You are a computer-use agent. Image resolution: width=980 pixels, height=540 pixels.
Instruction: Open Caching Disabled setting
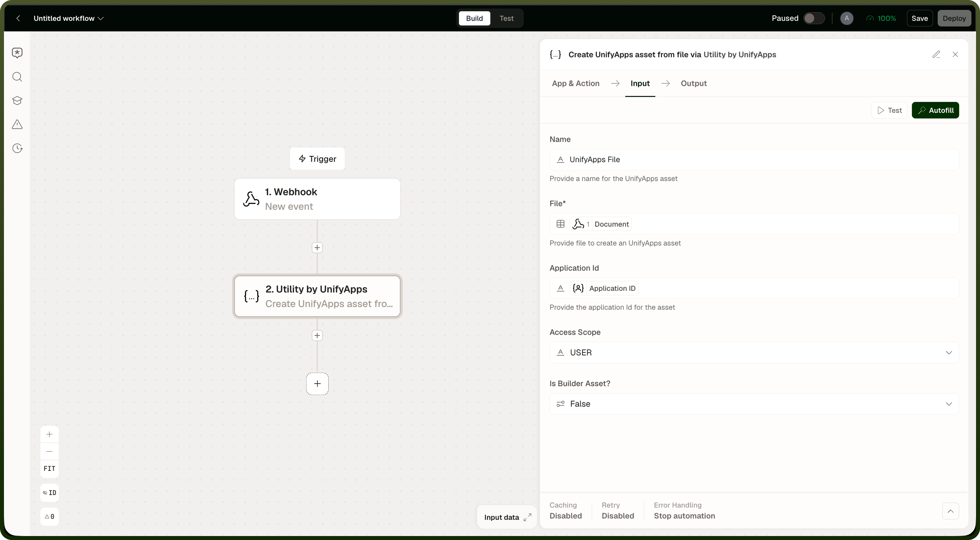pos(565,511)
